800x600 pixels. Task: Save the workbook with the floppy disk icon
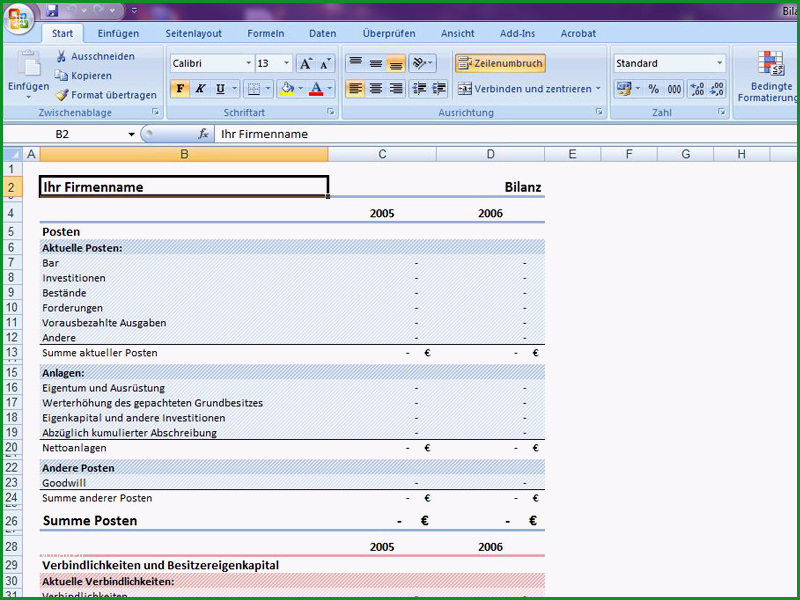tap(52, 10)
